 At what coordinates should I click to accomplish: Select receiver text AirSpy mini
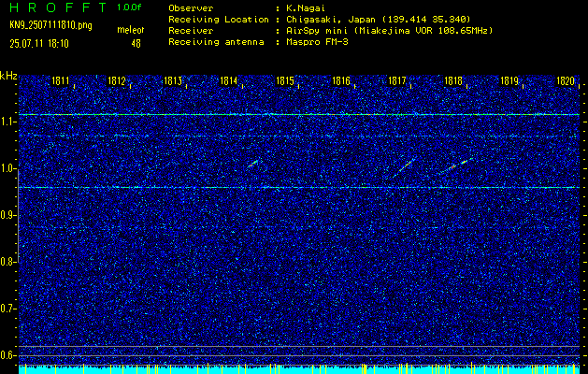[317, 30]
